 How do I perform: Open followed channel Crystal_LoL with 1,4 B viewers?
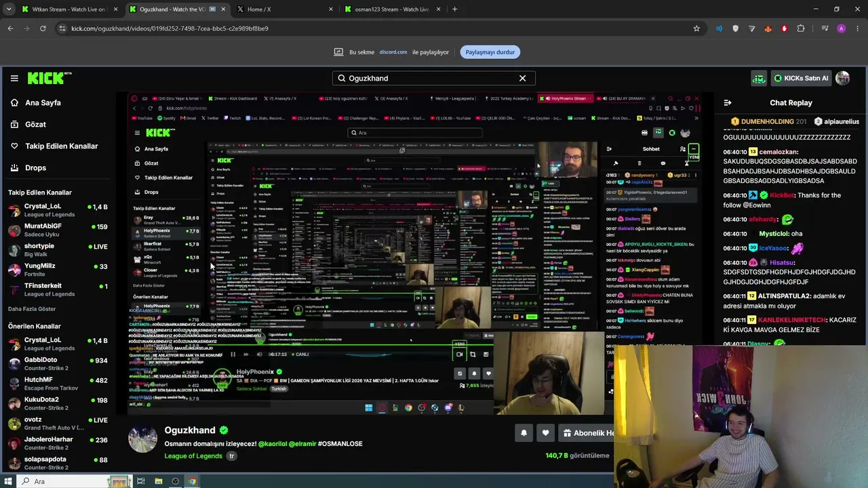[58, 210]
